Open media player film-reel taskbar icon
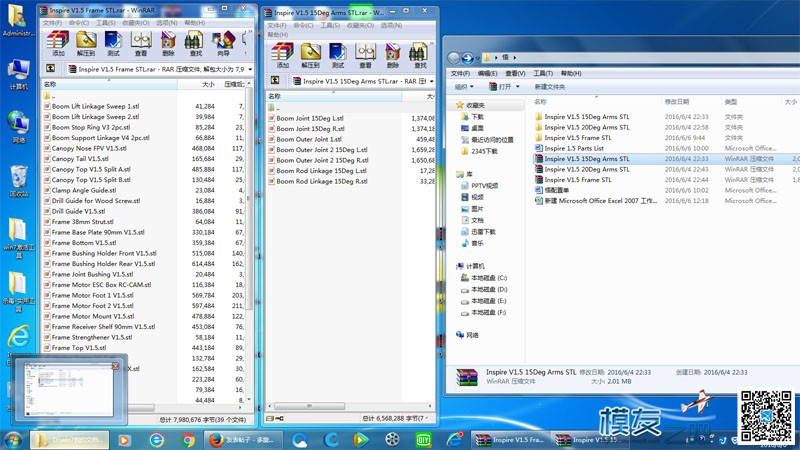 pyautogui.click(x=392, y=440)
